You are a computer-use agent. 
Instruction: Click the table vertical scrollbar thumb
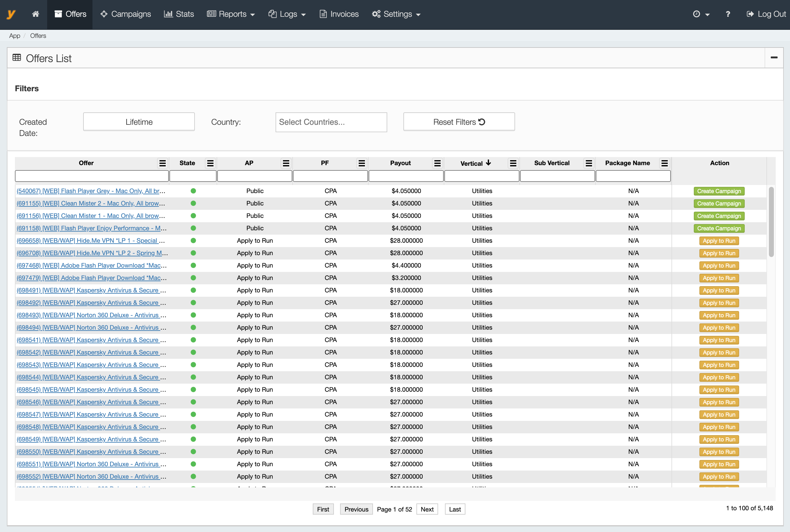771,222
